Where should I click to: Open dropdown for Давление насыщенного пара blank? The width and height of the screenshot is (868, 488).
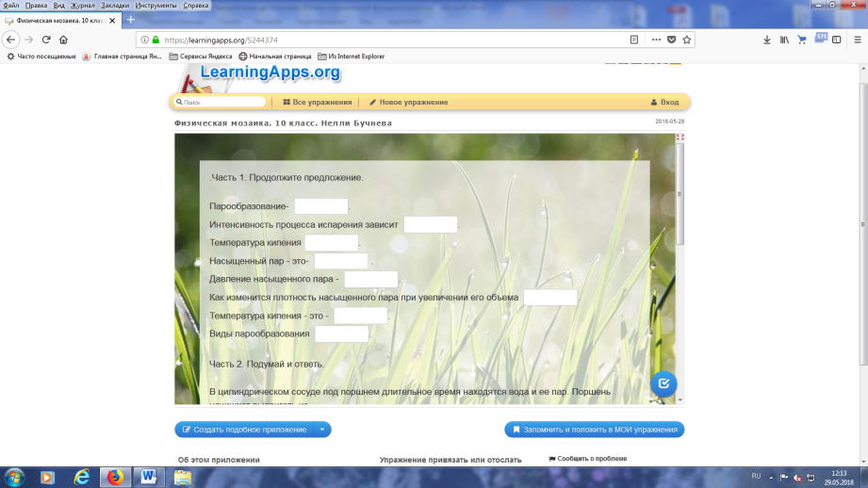371,280
